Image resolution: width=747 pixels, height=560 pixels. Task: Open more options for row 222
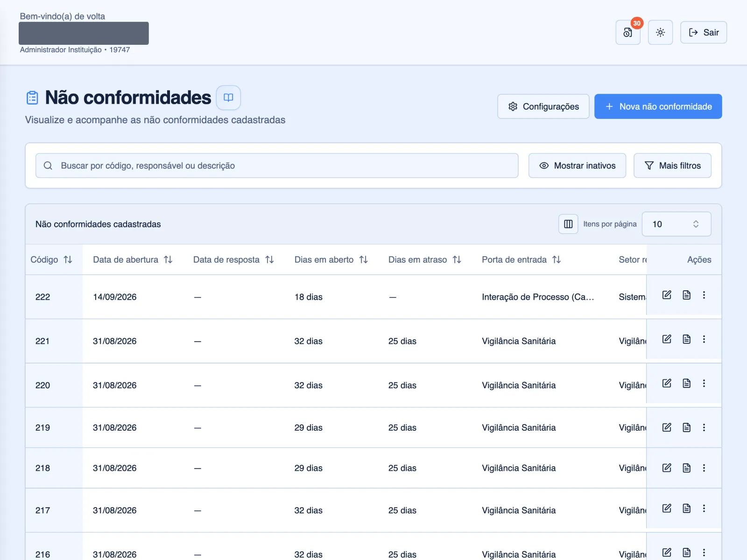(x=704, y=295)
